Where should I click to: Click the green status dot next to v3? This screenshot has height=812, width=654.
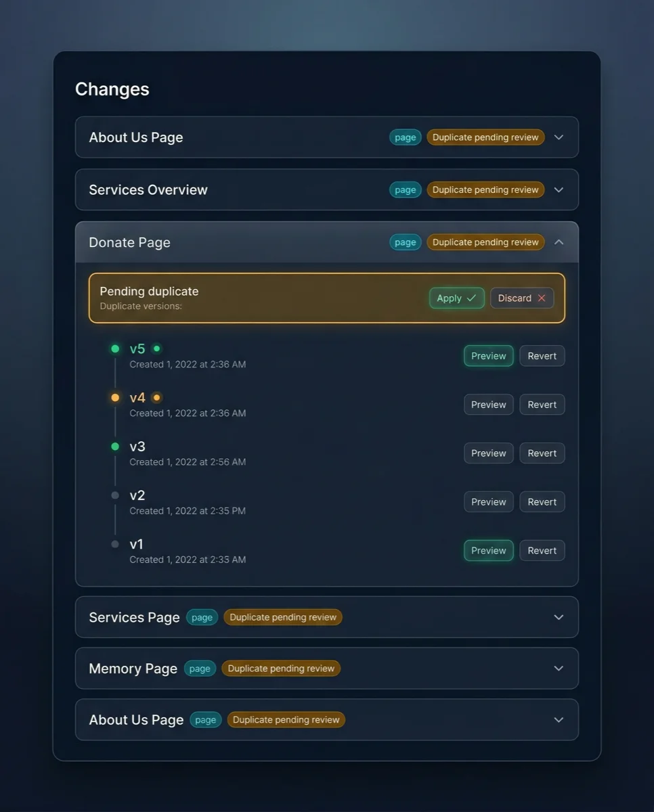(115, 446)
